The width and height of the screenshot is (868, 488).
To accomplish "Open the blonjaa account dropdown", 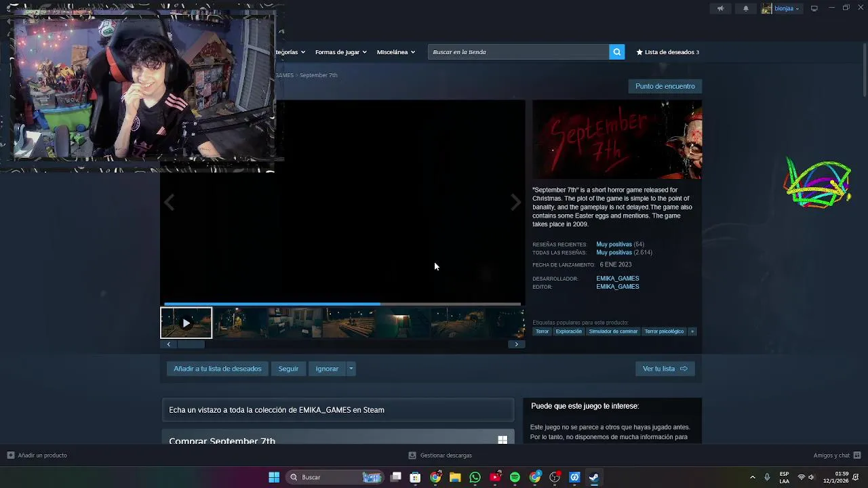I will [x=787, y=8].
